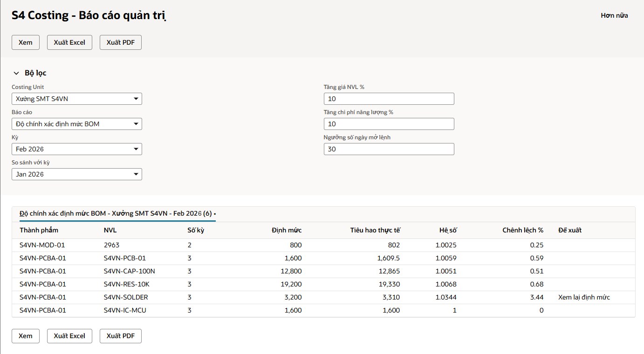
Task: Select the S4VN-PCB-01 material cell
Action: pyautogui.click(x=125, y=258)
